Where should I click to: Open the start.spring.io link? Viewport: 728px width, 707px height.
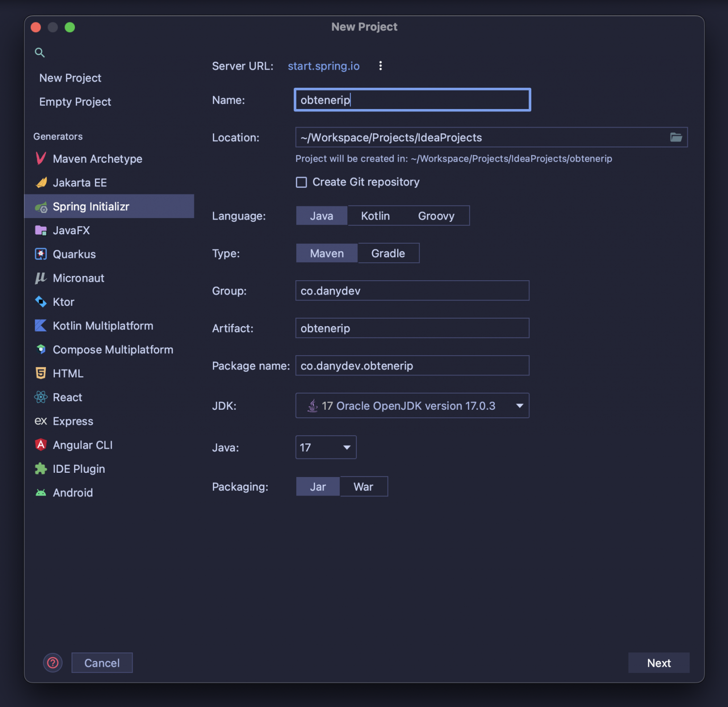[324, 66]
